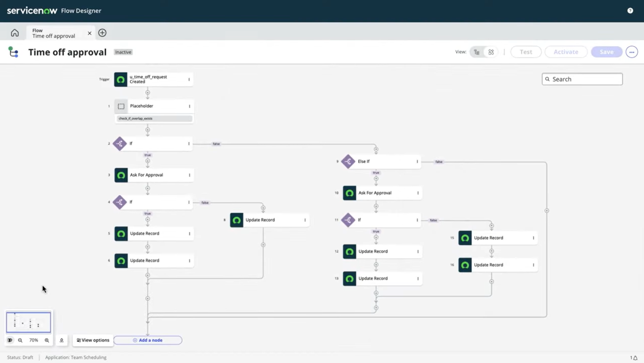Click the Inactive status badge
Viewport: 644px width, 363px height.
point(123,52)
